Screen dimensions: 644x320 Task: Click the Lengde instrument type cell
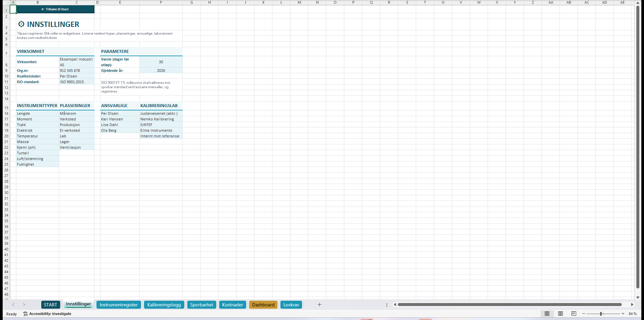(x=38, y=113)
